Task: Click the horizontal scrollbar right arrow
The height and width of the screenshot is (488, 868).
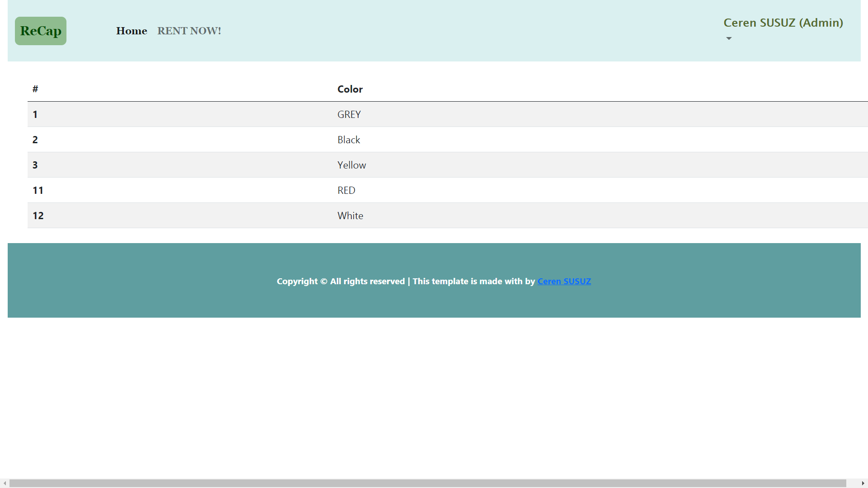Action: click(x=863, y=483)
